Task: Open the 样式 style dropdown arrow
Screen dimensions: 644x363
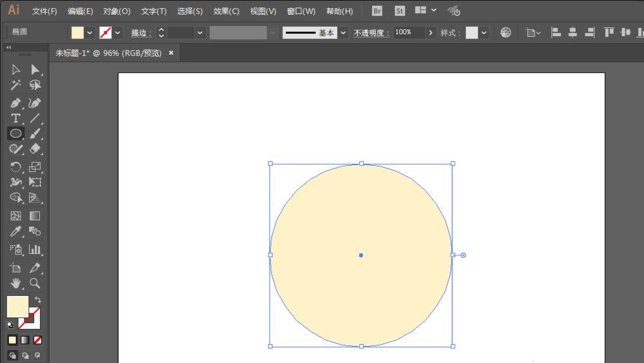Action: 484,33
